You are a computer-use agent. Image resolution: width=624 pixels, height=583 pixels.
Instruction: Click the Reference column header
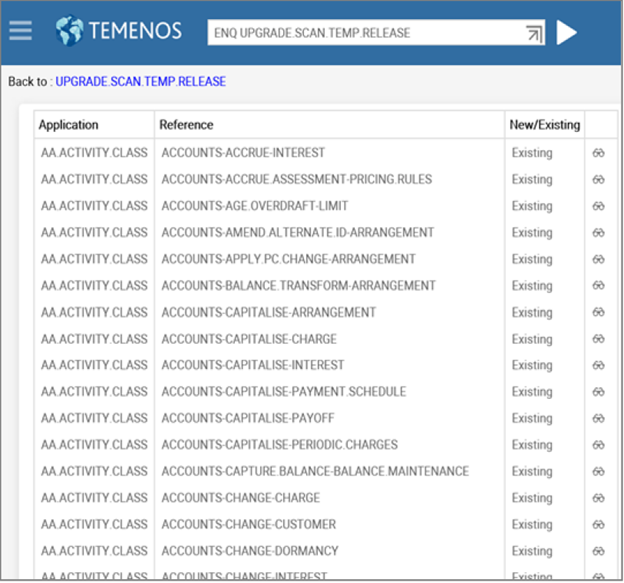coord(187,125)
